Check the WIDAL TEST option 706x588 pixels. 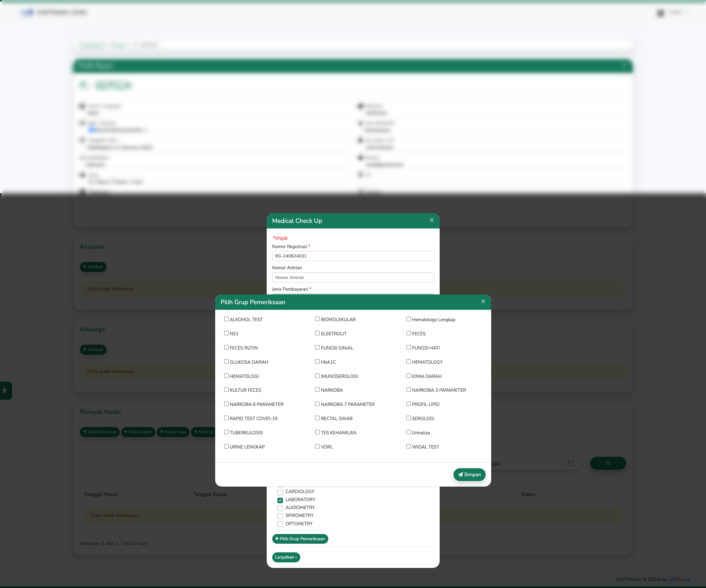tap(409, 446)
